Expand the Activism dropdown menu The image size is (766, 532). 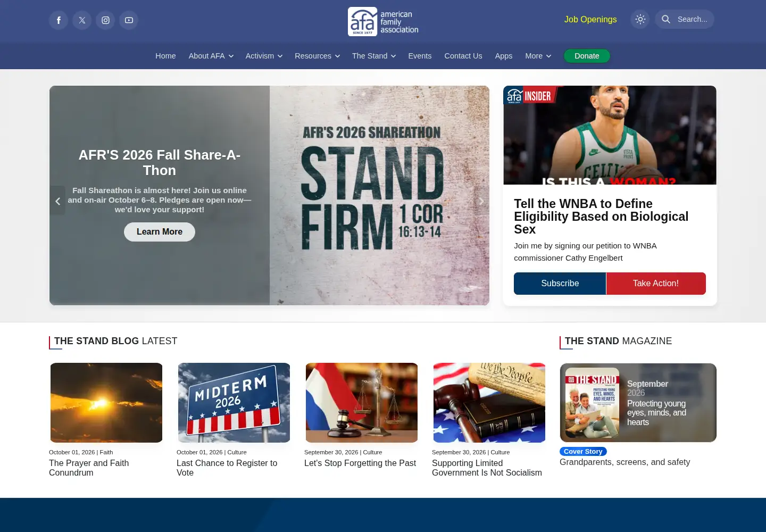point(264,56)
